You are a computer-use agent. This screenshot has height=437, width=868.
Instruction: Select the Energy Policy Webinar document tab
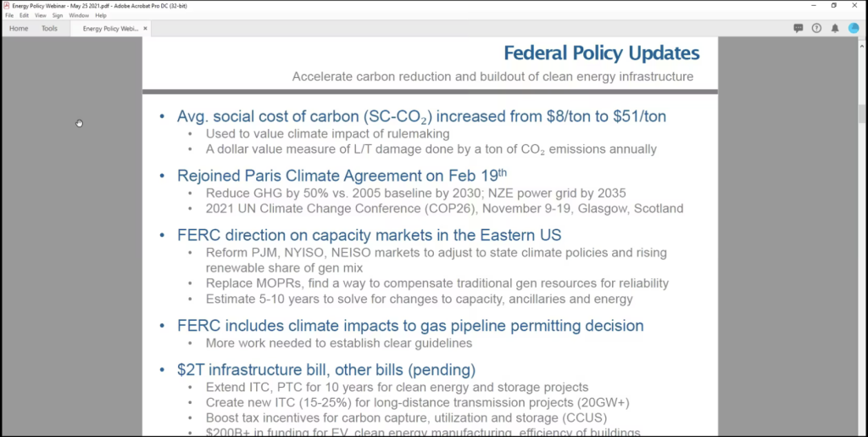(109, 28)
